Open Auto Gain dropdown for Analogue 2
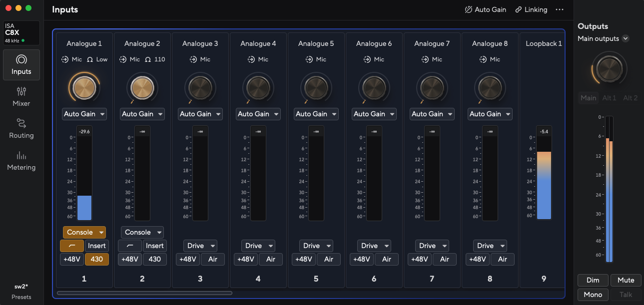The width and height of the screenshot is (644, 305). [142, 114]
